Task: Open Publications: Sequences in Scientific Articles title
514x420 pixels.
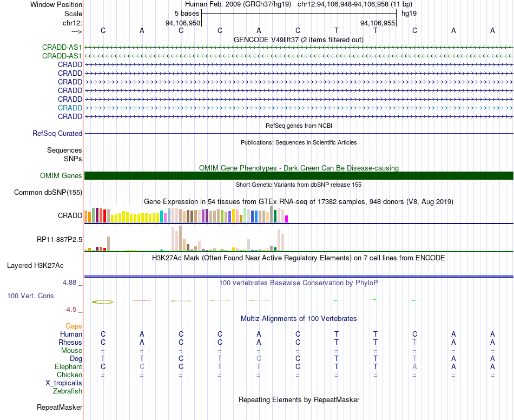Action: coord(299,142)
